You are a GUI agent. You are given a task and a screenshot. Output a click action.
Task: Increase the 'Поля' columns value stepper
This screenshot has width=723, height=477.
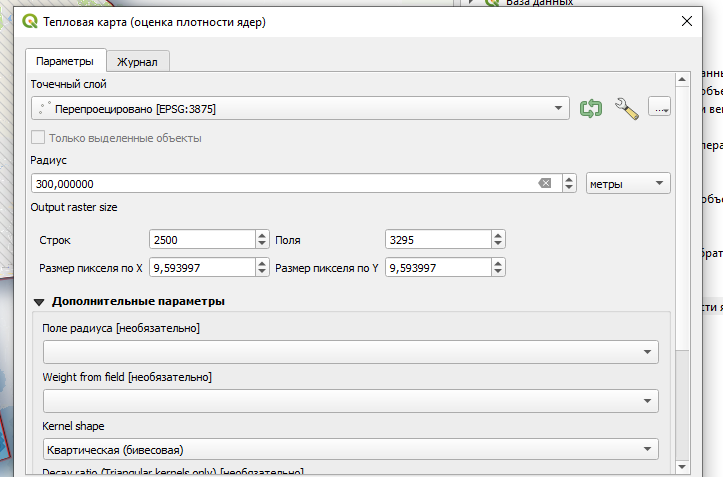[x=498, y=236]
